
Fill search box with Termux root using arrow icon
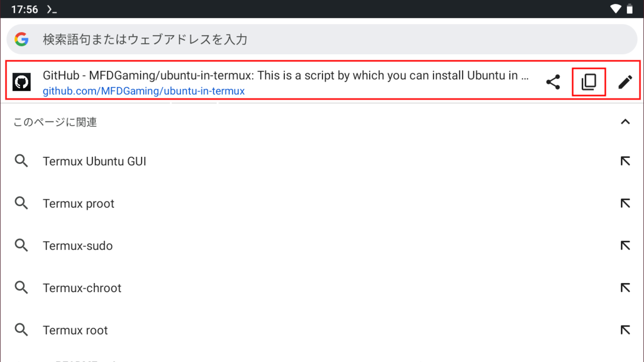[625, 330]
